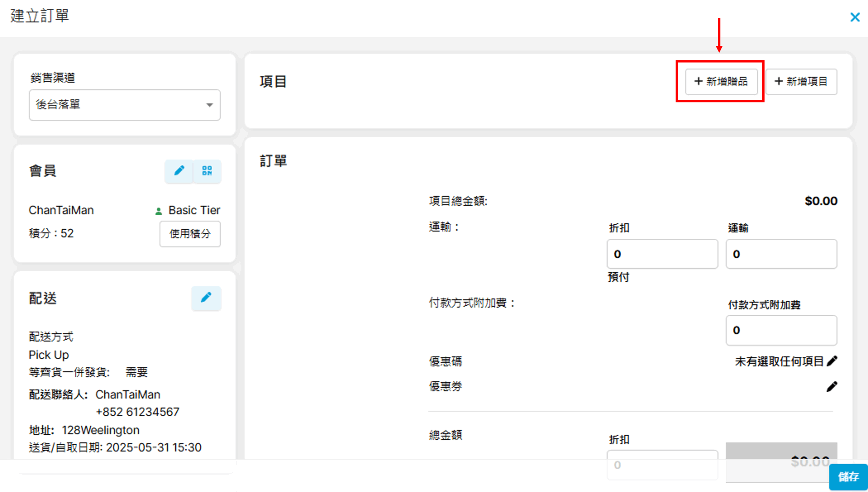Click the 儲存 save button

point(848,476)
